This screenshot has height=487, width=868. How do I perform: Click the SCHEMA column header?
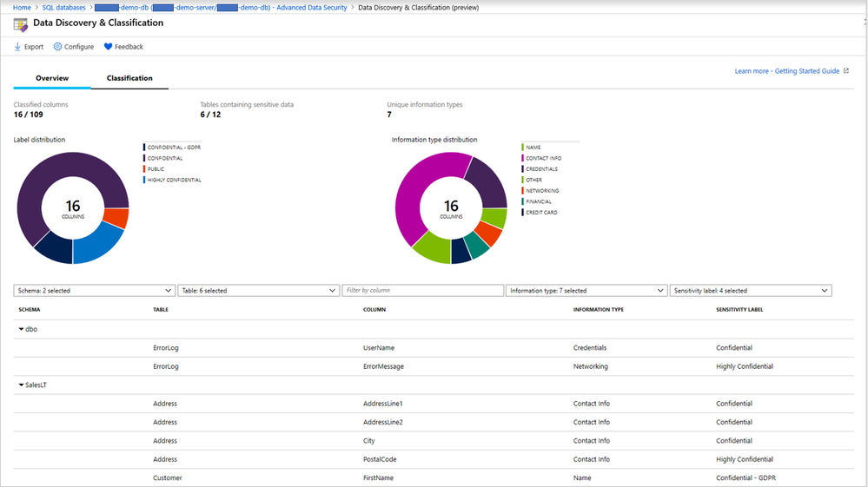[x=30, y=310]
